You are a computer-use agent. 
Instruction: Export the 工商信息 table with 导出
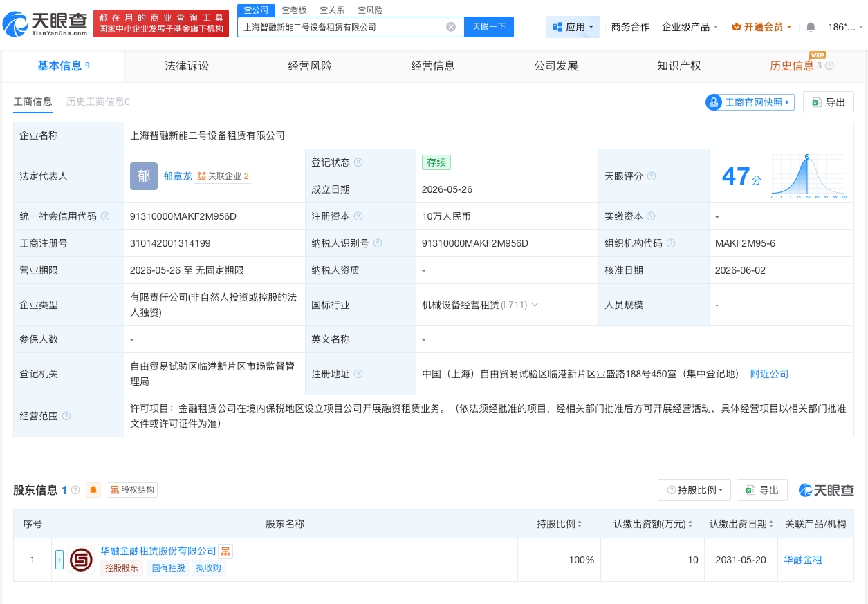click(x=829, y=102)
